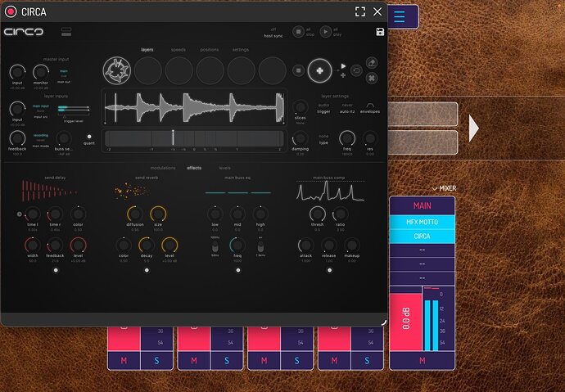
Task: Click the MFX MOTTO slot in the mixer
Action: click(x=422, y=222)
